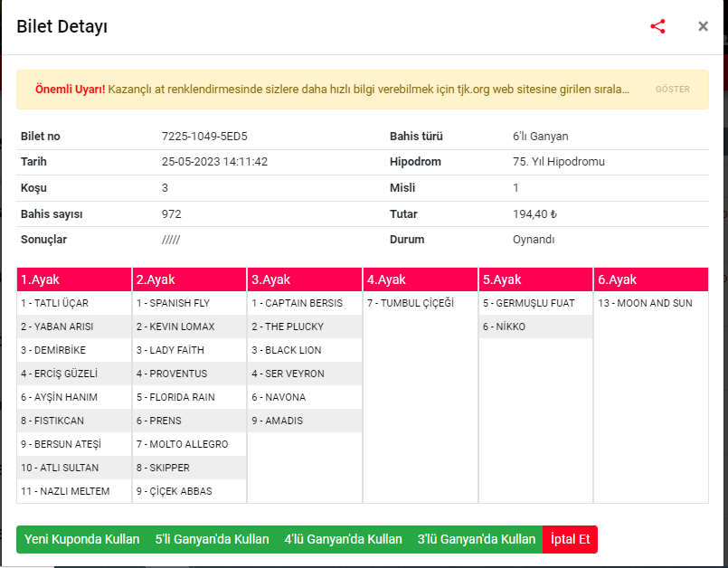Click the 2.Ayak column header

189,279
